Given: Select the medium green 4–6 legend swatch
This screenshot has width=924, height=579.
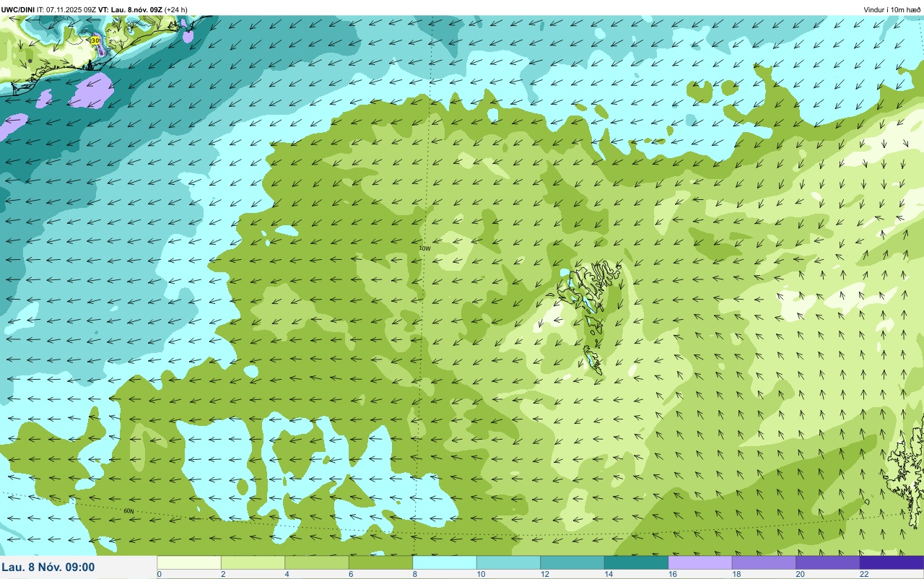Looking at the screenshot, I should point(317,562).
